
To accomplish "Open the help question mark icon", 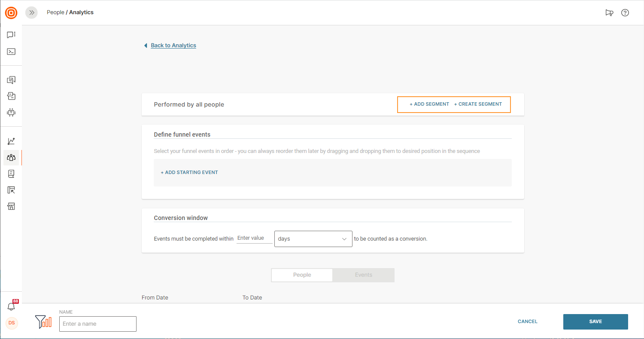I will pyautogui.click(x=625, y=13).
